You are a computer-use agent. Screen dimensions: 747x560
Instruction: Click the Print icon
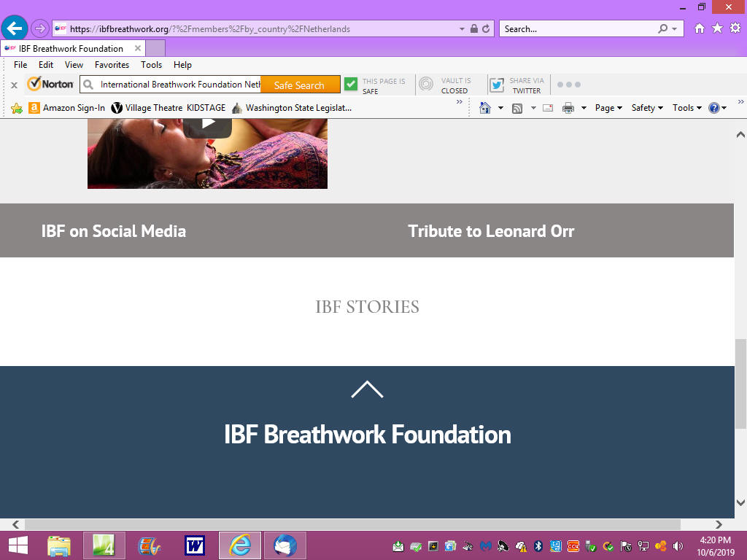point(568,108)
